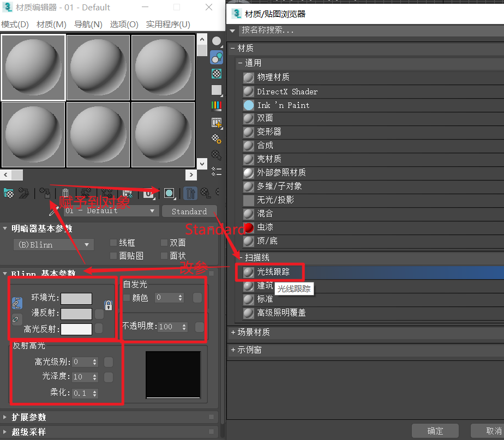Click the Show Shaded Material in Viewport icon
Viewport: 504px width, 440px height.
[169, 193]
